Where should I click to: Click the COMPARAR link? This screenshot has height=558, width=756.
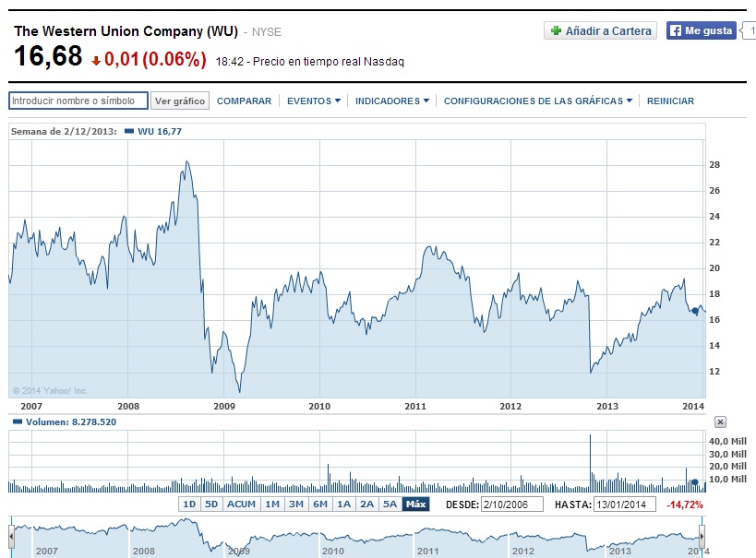coord(244,101)
